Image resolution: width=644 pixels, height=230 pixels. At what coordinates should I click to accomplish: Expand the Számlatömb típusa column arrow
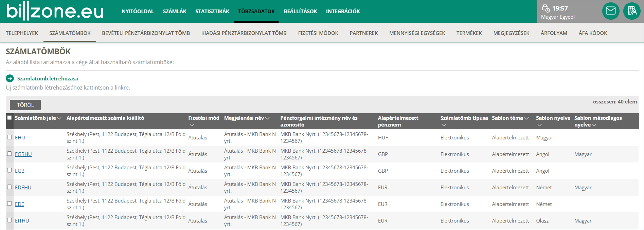[x=444, y=125]
